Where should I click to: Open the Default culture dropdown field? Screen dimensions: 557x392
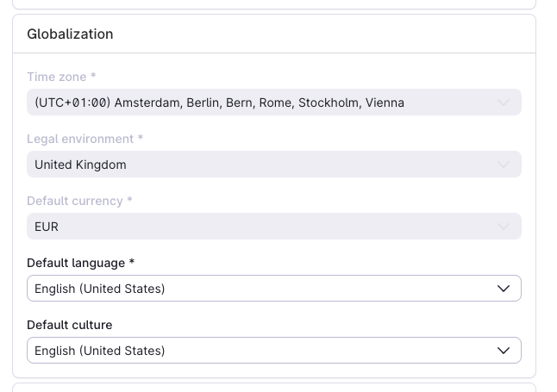(259, 351)
